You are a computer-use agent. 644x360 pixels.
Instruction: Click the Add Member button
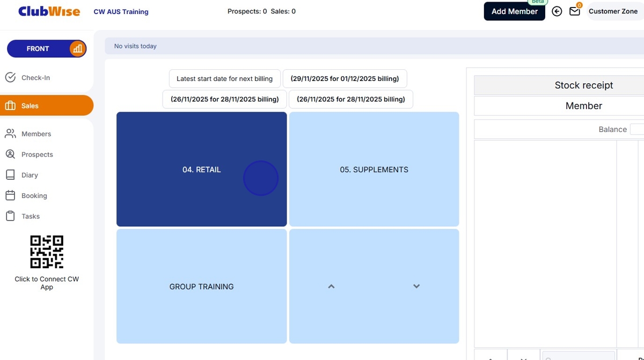(x=514, y=11)
